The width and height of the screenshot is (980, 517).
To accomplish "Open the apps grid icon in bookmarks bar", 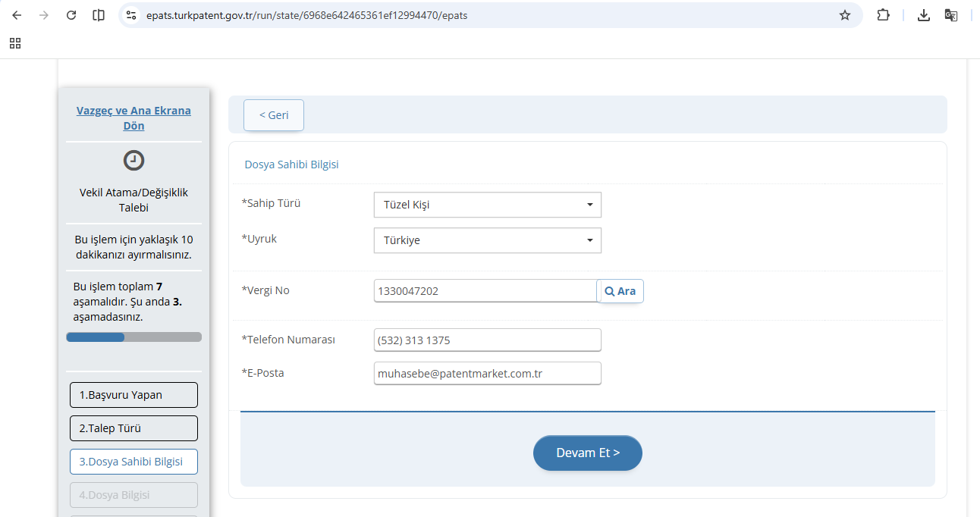I will pyautogui.click(x=15, y=43).
